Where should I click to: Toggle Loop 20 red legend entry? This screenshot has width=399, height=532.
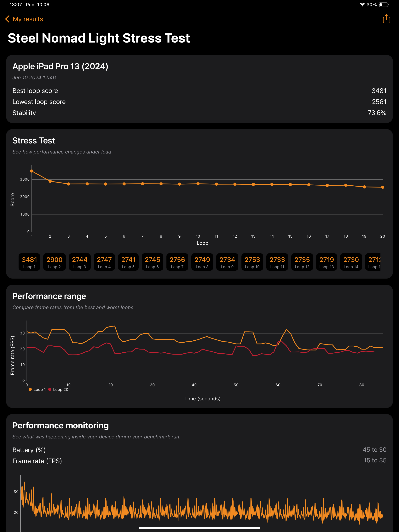[x=58, y=389]
